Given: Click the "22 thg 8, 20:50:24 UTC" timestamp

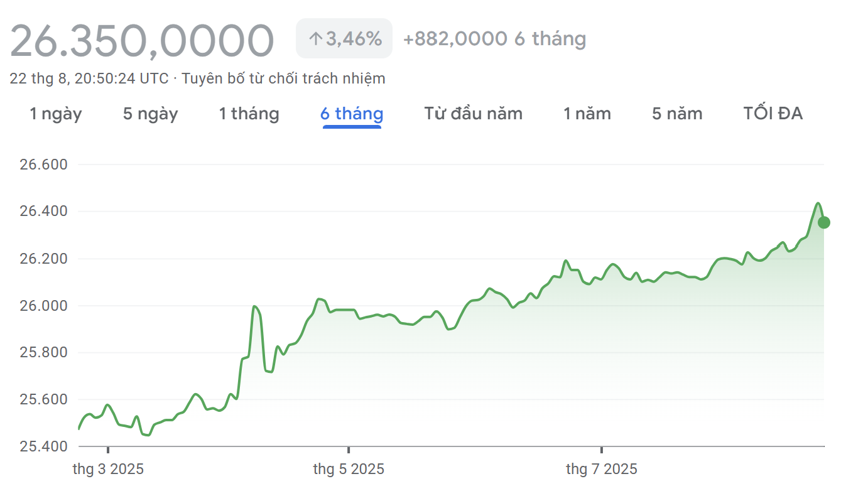Looking at the screenshot, I should tap(89, 78).
